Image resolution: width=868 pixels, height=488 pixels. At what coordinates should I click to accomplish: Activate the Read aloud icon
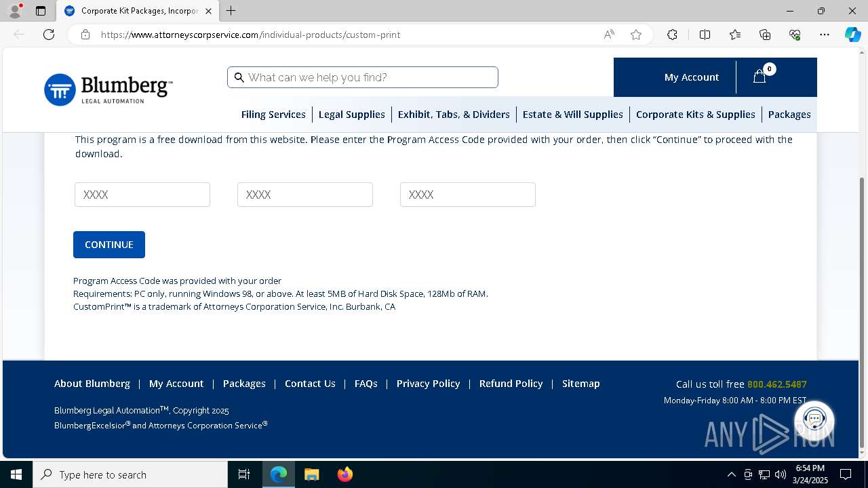(609, 35)
